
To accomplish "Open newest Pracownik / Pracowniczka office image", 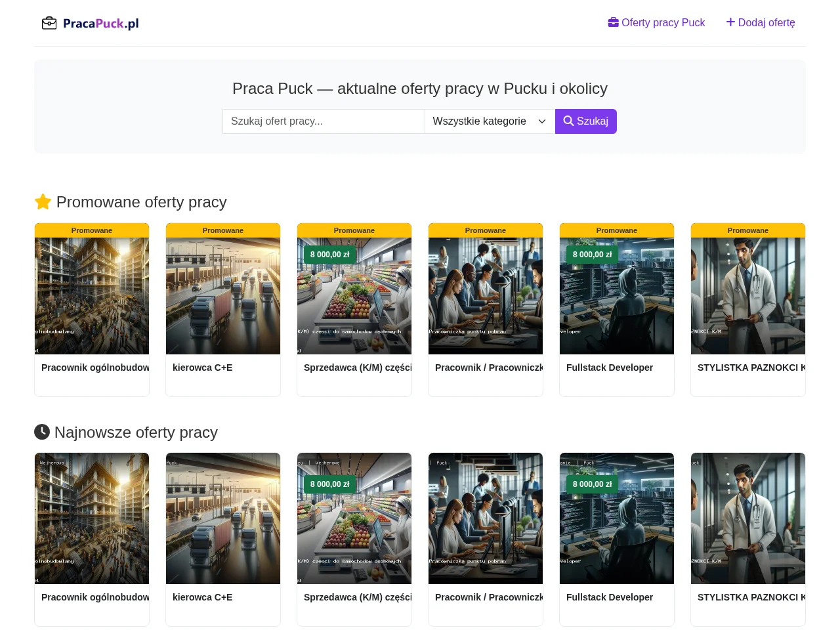I will pyautogui.click(x=486, y=518).
